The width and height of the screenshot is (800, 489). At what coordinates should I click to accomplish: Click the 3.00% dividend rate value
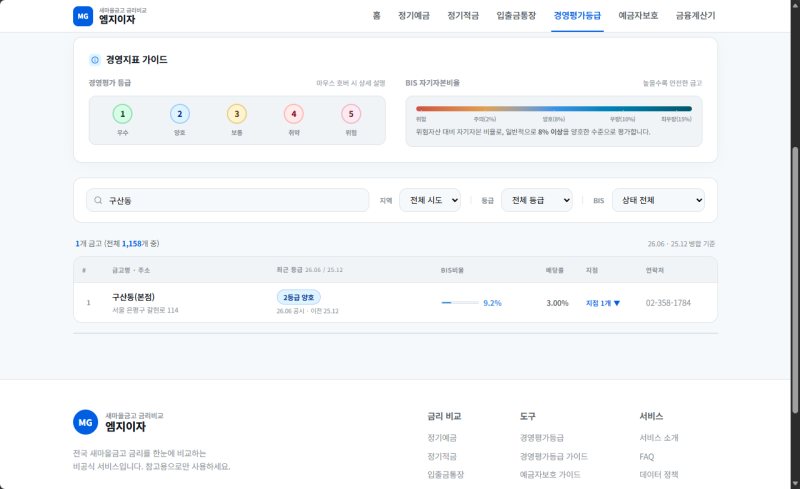(x=557, y=303)
